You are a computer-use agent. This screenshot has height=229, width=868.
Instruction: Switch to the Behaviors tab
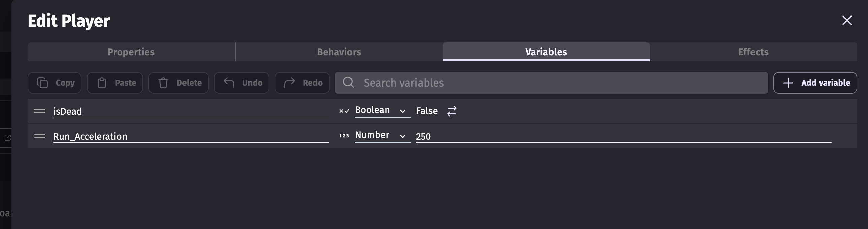pos(339,52)
